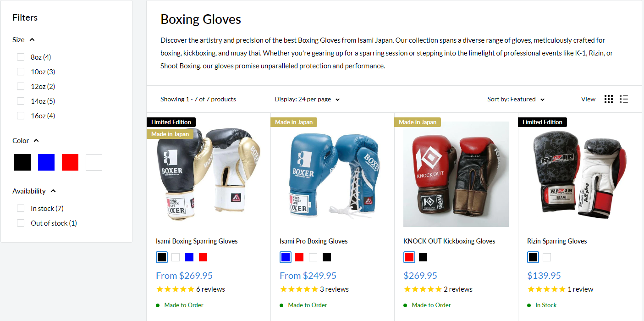Screen dimensions: 644x321
Task: Open Isami Pro Boxing Gloves product link
Action: [314, 241]
